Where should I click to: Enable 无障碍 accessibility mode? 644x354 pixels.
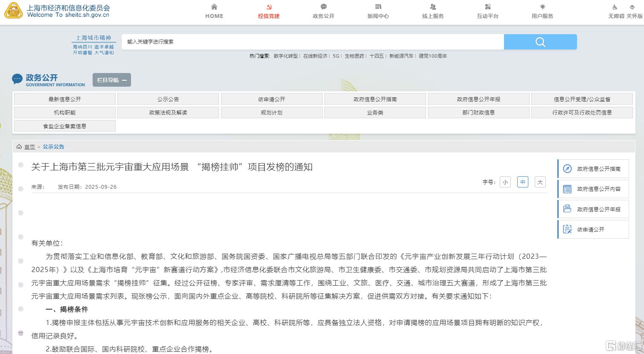tap(615, 12)
